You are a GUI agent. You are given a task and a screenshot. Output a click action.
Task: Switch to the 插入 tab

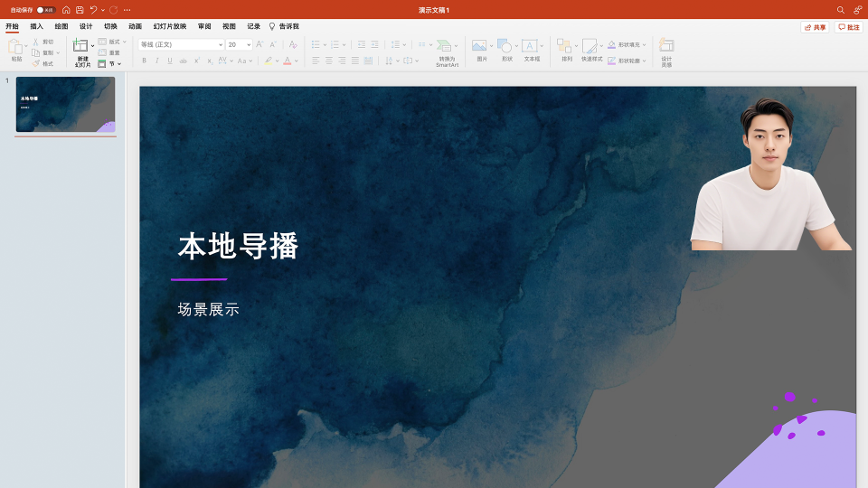(x=37, y=26)
